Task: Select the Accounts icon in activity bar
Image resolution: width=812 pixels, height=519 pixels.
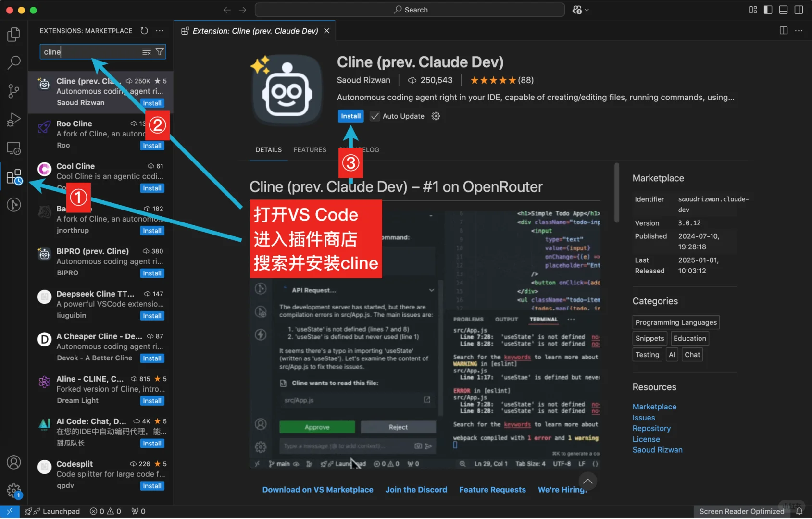Action: point(13,462)
